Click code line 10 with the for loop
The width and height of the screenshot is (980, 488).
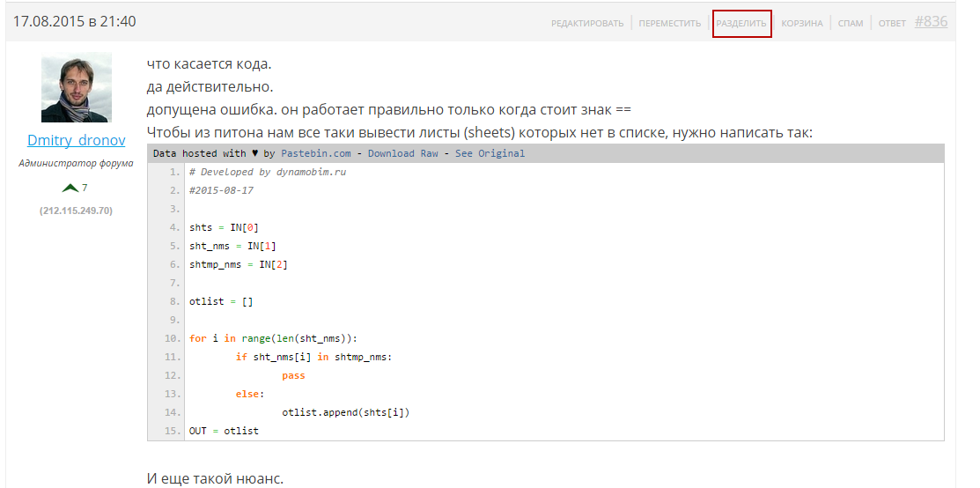[273, 338]
